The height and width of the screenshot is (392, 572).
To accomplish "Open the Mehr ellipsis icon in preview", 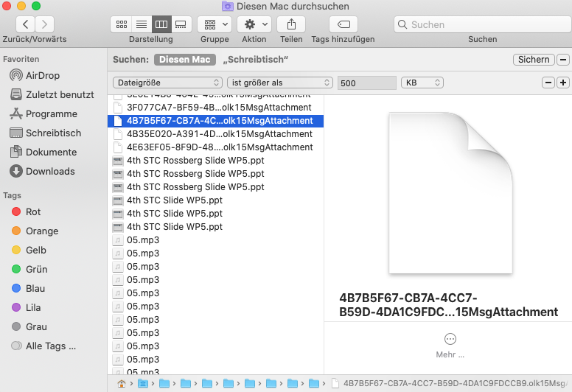I will [x=450, y=339].
